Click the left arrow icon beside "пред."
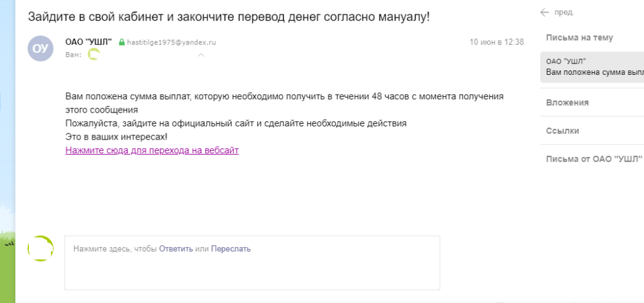 [544, 13]
